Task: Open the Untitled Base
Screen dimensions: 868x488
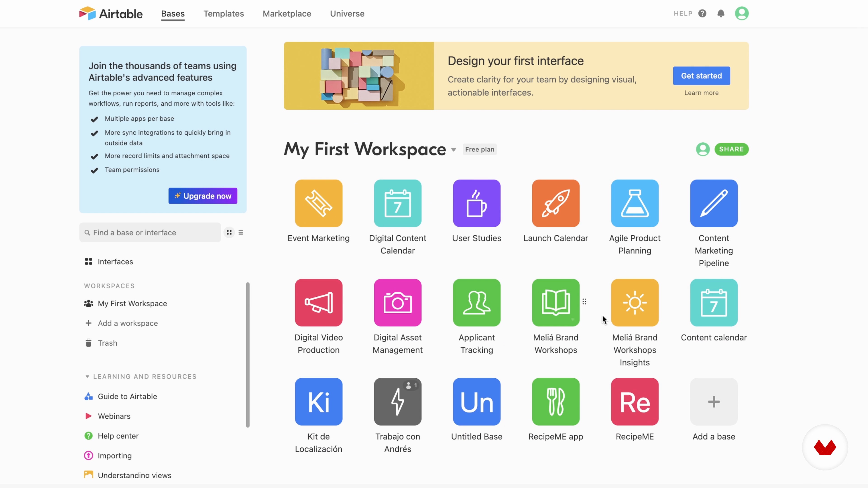Action: (476, 401)
